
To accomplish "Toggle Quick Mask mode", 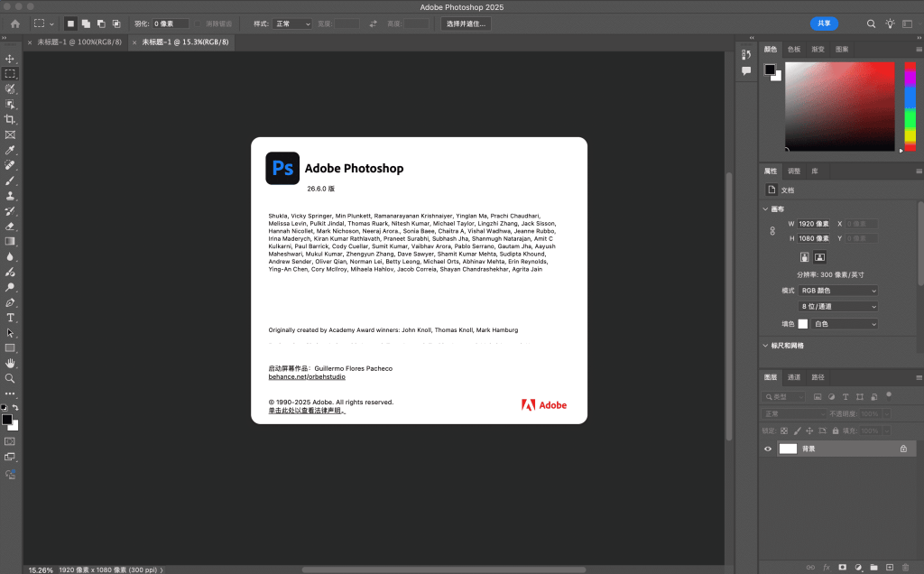I will point(10,441).
